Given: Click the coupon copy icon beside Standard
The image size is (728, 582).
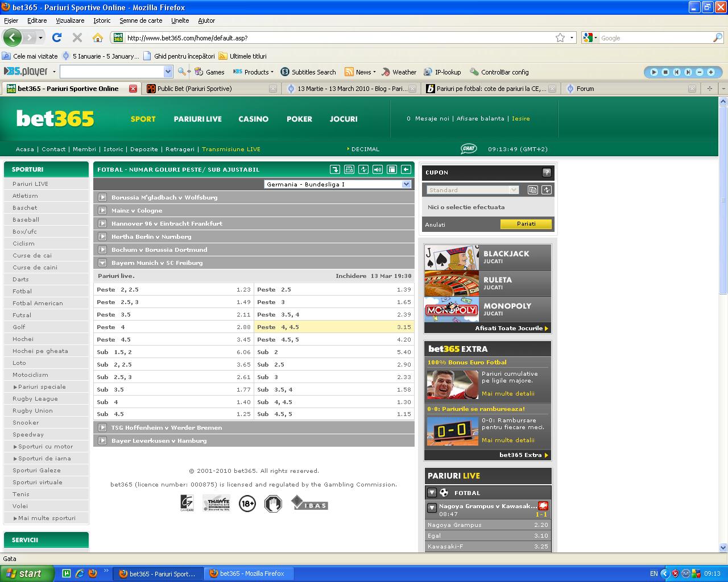Looking at the screenshot, I should pyautogui.click(x=533, y=190).
